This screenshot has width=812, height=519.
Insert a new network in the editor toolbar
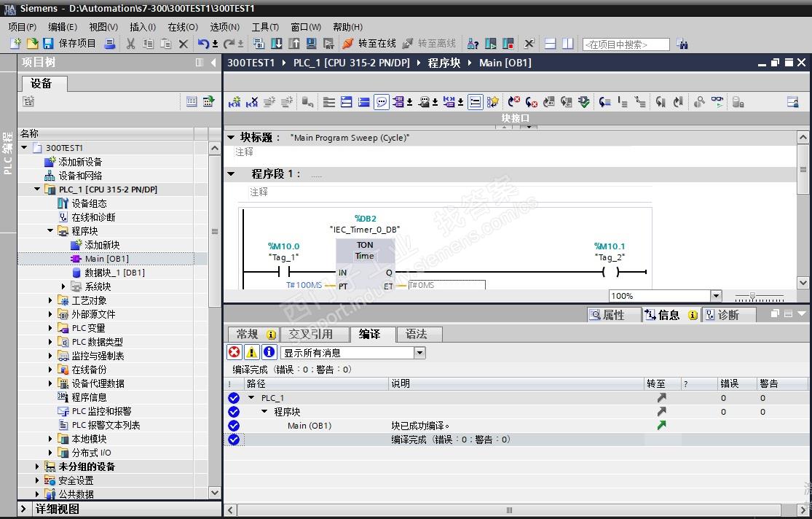tap(234, 101)
